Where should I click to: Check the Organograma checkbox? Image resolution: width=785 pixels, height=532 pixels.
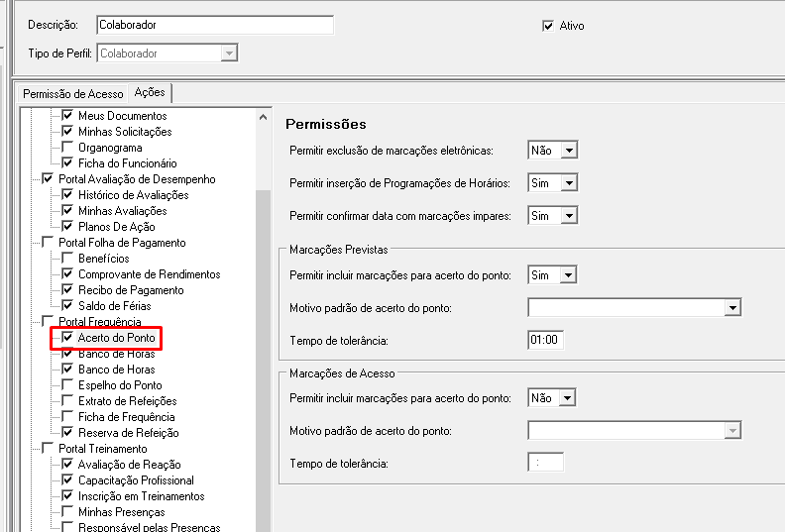pos(68,148)
